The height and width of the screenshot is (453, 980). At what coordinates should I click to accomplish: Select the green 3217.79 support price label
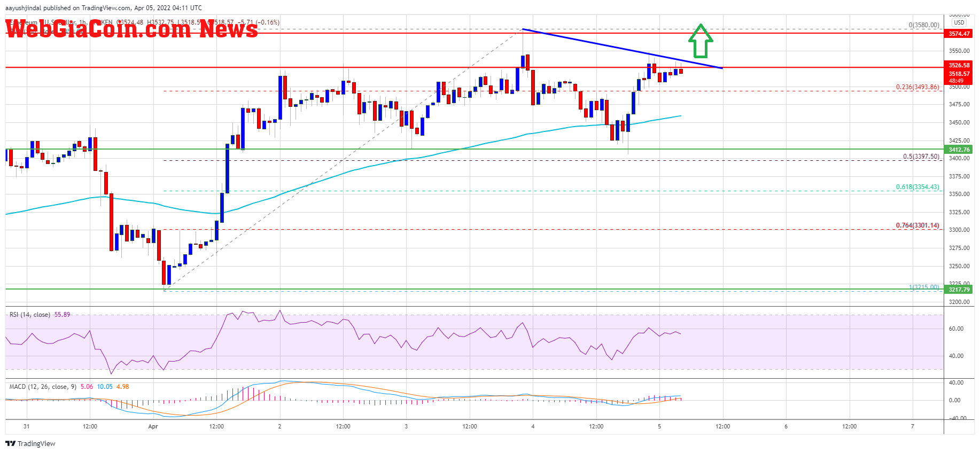(x=959, y=290)
